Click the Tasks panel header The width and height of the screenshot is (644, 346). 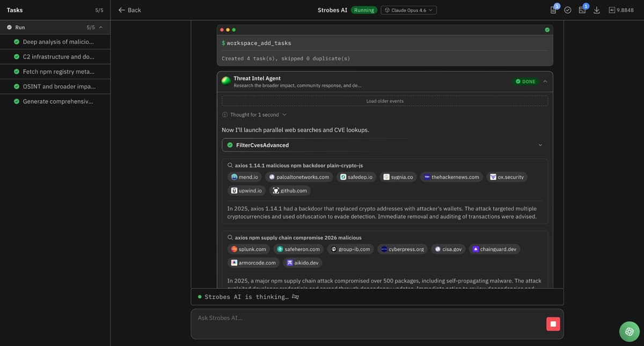pyautogui.click(x=55, y=10)
